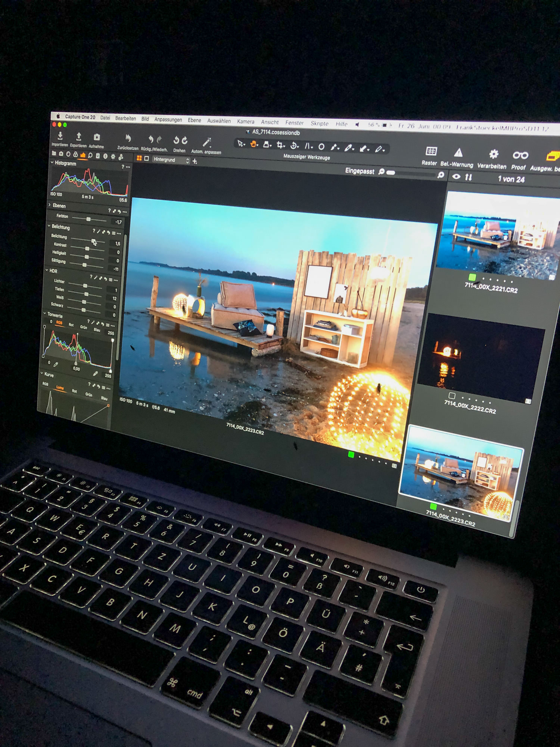
Task: Select the crop tool in Mauszeiger Werkzeuge
Action: tap(280, 145)
